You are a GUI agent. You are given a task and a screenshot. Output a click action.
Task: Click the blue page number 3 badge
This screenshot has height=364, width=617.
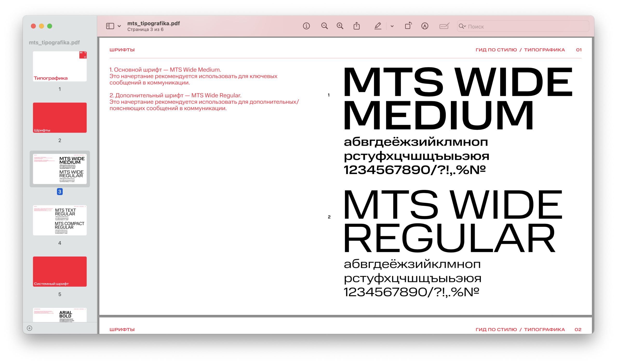[x=60, y=192]
